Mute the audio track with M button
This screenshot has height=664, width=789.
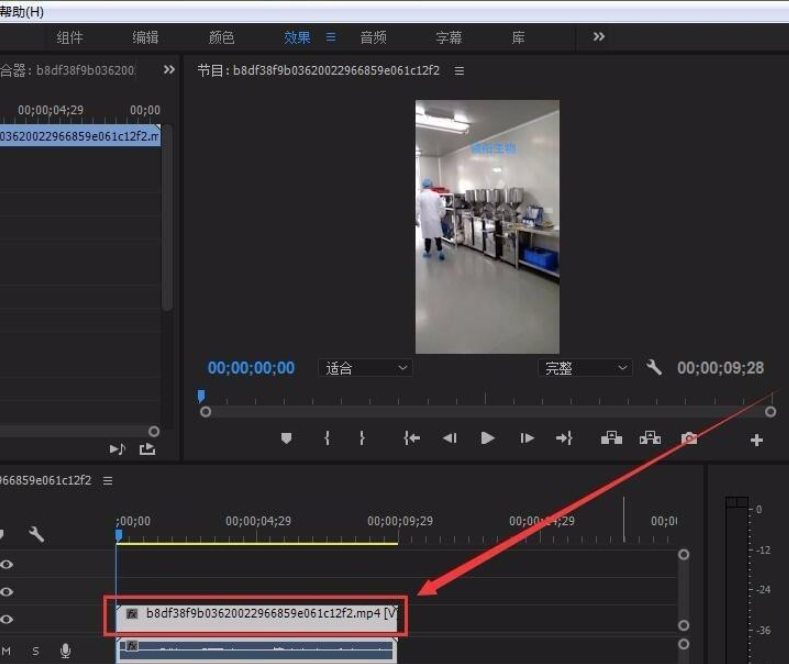(x=7, y=651)
